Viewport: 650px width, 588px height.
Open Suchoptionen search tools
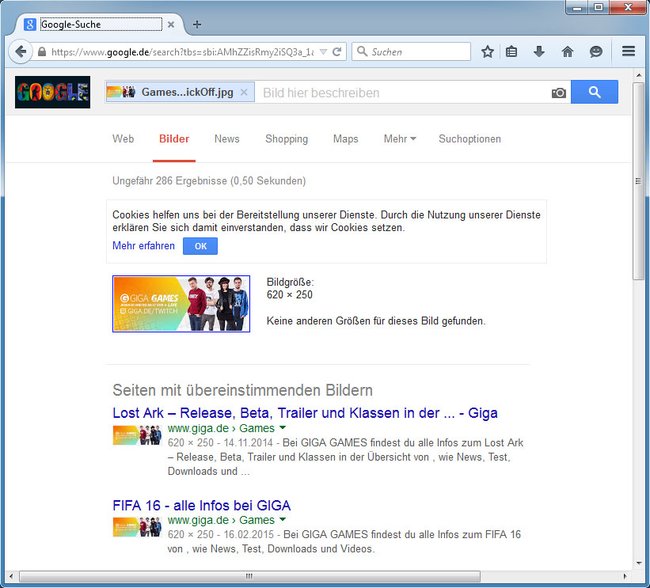point(470,139)
